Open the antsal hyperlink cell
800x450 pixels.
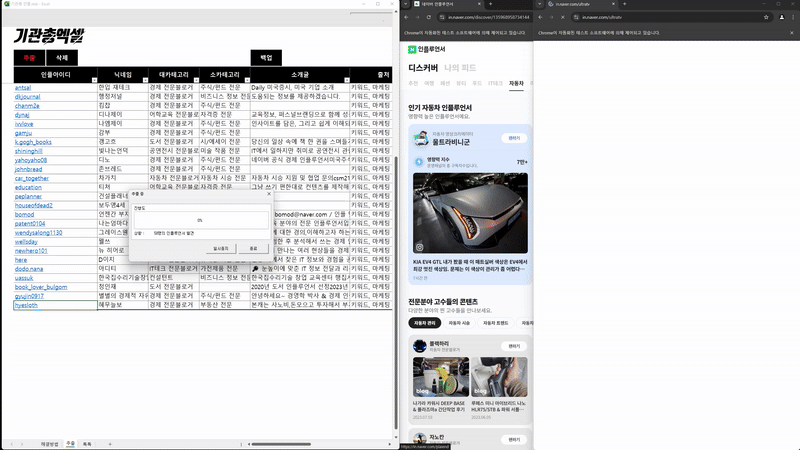[23, 88]
